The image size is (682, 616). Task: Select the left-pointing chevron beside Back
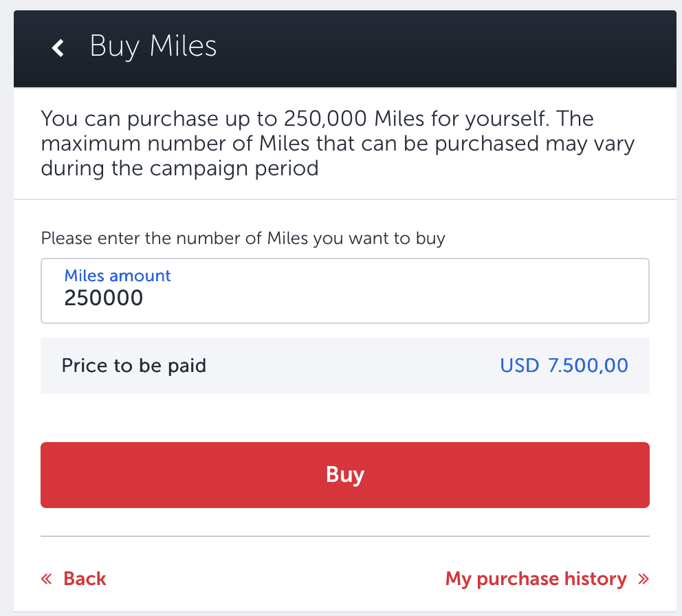click(x=46, y=578)
